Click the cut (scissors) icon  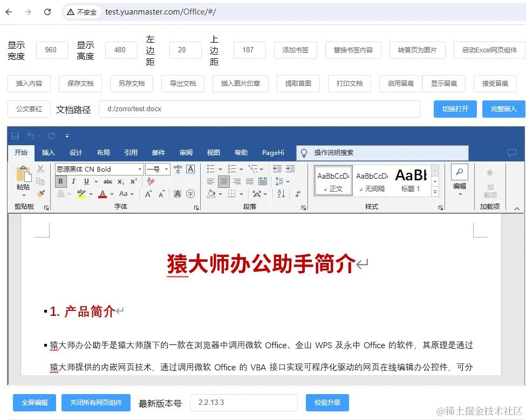[x=40, y=169]
